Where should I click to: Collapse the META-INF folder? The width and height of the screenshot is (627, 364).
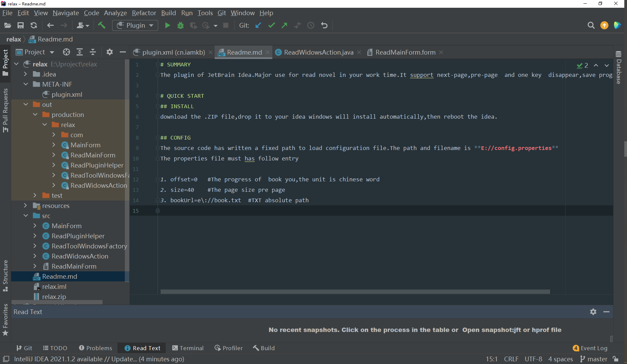[x=26, y=84]
